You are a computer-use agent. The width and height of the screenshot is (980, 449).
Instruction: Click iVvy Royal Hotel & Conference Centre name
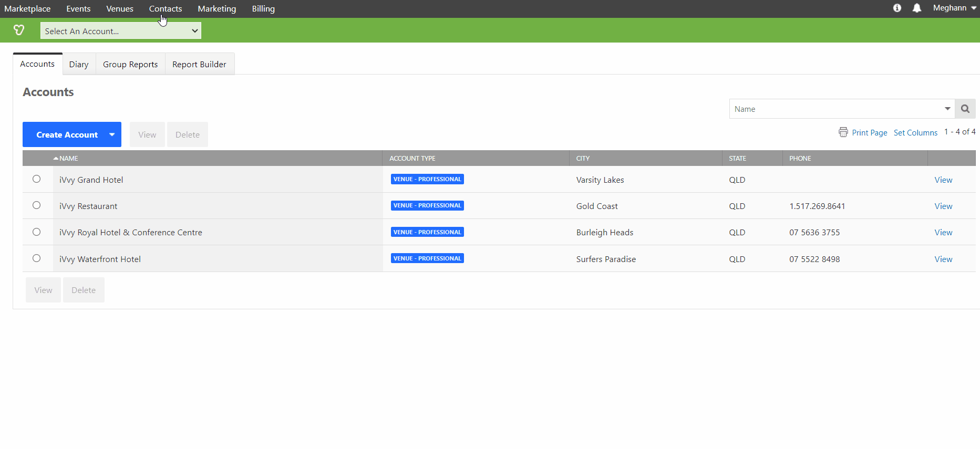point(130,232)
